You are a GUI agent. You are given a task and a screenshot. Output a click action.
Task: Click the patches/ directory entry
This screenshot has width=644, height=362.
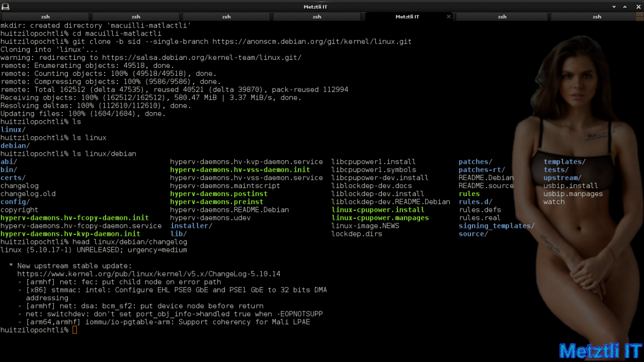pos(475,161)
